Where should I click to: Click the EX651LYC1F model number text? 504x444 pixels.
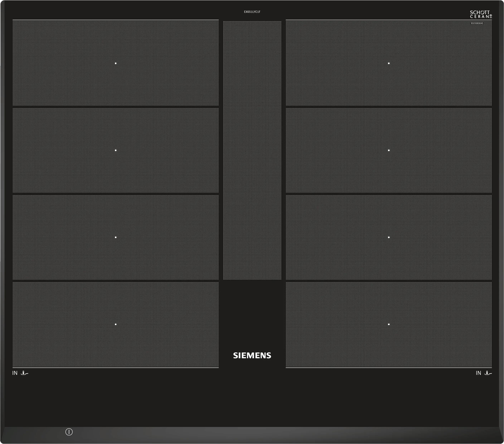coord(252,12)
